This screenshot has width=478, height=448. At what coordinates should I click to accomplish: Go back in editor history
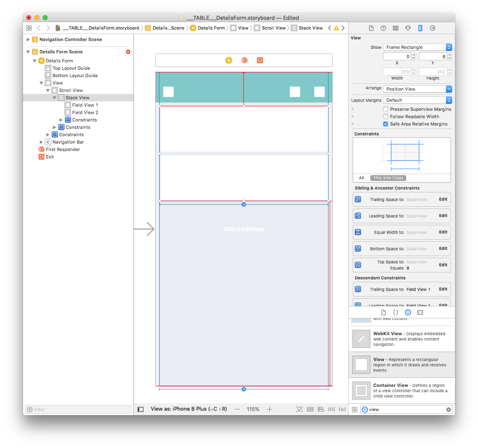point(39,28)
